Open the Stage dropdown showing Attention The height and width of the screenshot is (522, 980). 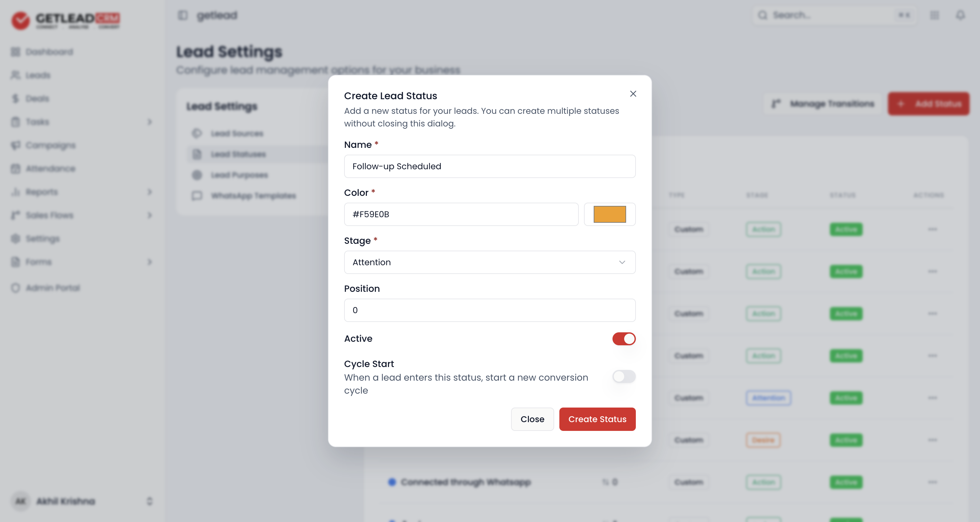tap(490, 262)
